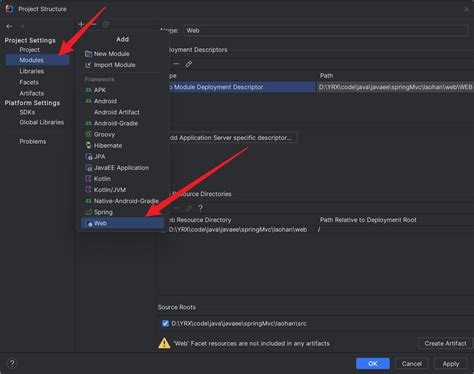The width and height of the screenshot is (474, 374).
Task: Click the plus Add button above module list
Action: tap(81, 24)
